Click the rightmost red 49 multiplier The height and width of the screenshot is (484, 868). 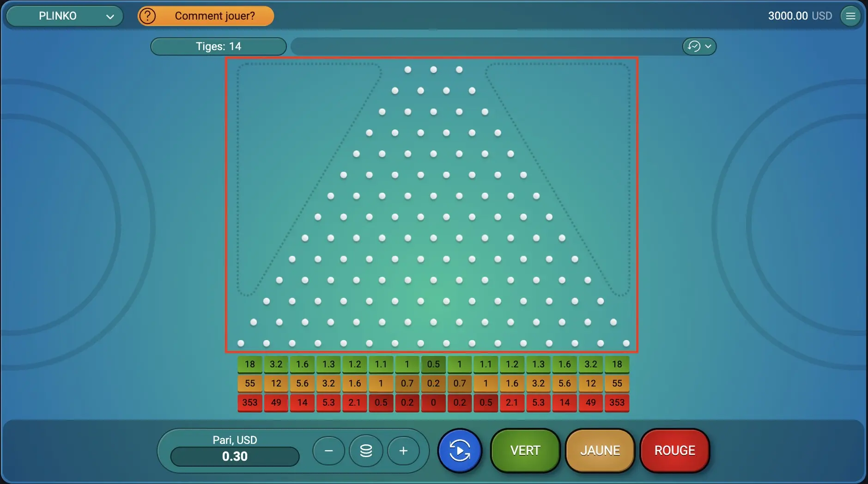pos(591,403)
